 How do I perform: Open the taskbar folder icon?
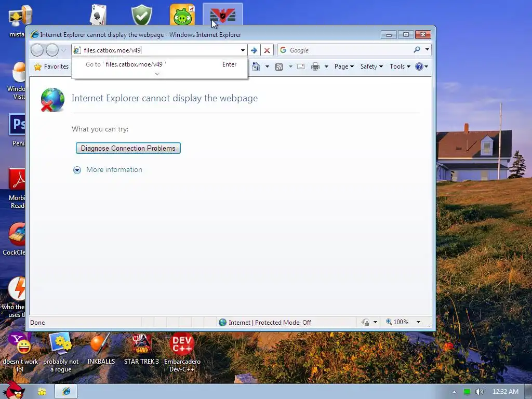[x=42, y=392]
